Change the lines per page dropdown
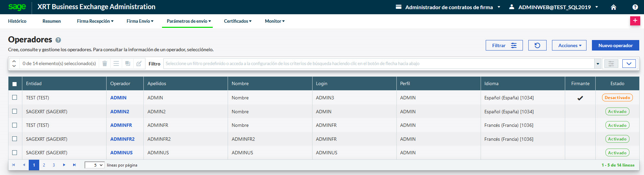This screenshot has width=644, height=175. pyautogui.click(x=94, y=165)
